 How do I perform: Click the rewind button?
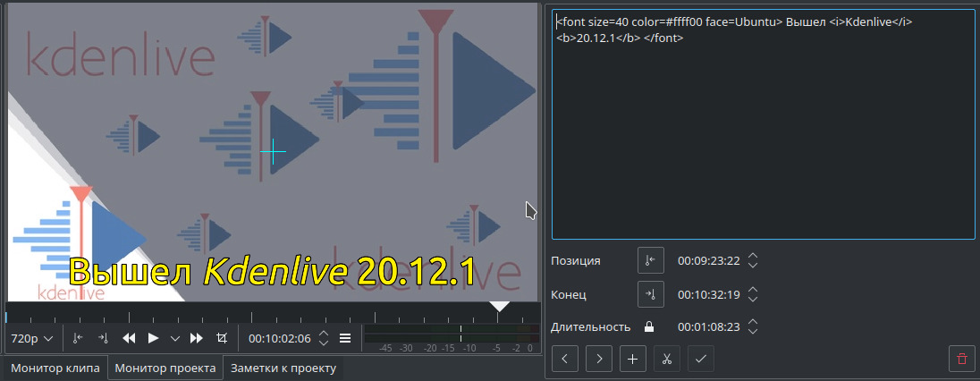coord(129,338)
